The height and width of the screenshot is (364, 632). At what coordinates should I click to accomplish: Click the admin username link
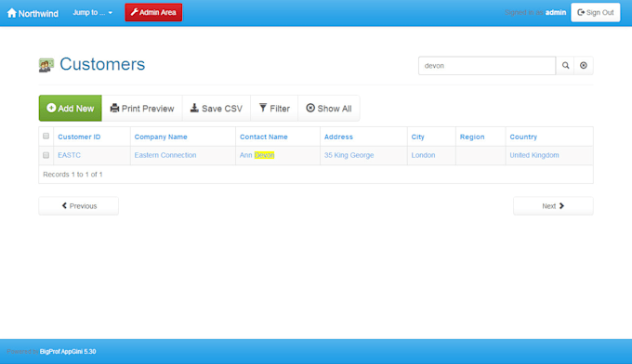tap(556, 12)
